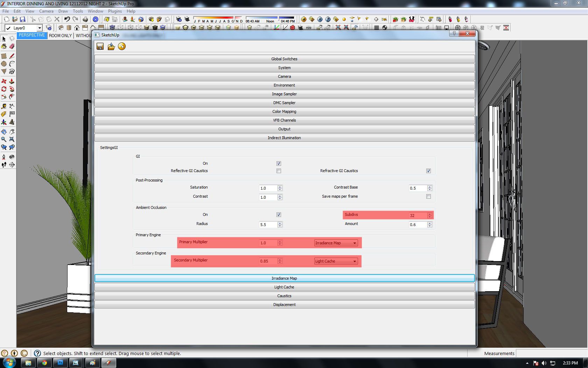Toggle the FOG toolbar button
Screen dimensions: 588x368
[308, 28]
